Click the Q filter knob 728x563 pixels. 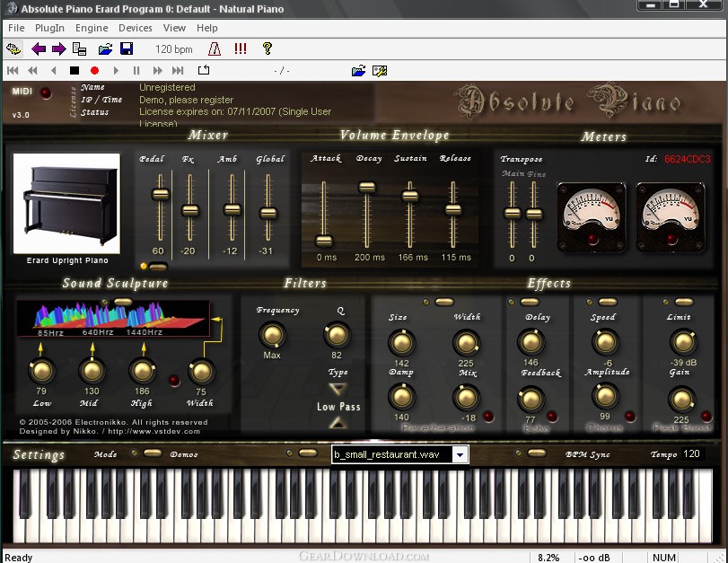[337, 335]
